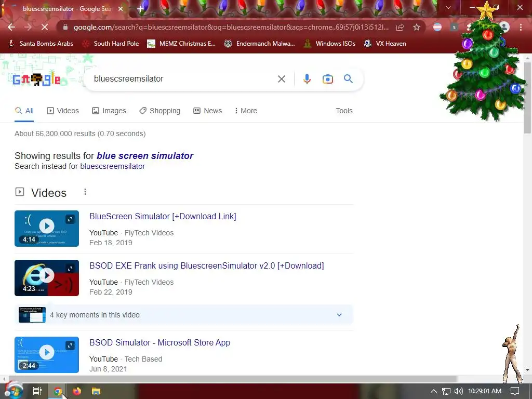Open new tab with plus button
Viewport: 532px width, 399px height.
click(x=140, y=9)
